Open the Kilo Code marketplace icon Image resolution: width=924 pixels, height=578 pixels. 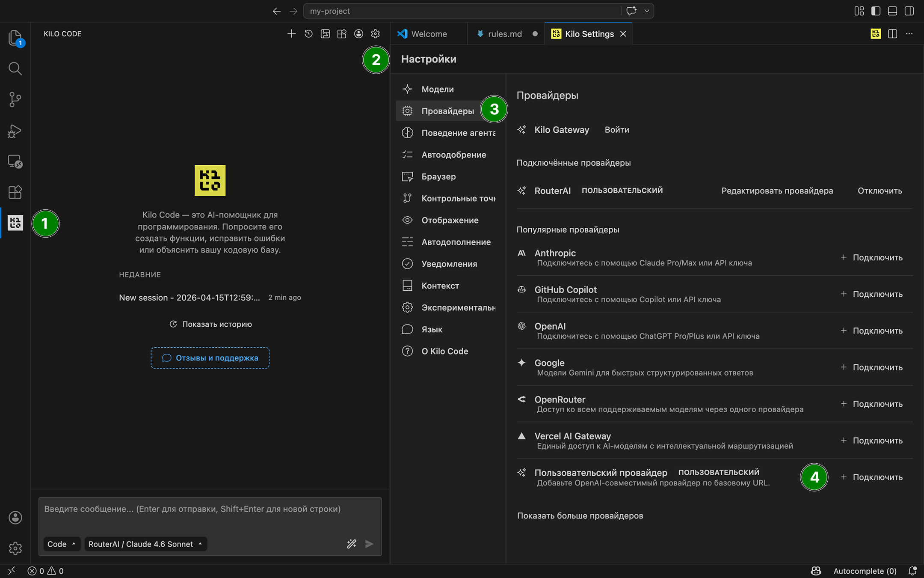[342, 33]
